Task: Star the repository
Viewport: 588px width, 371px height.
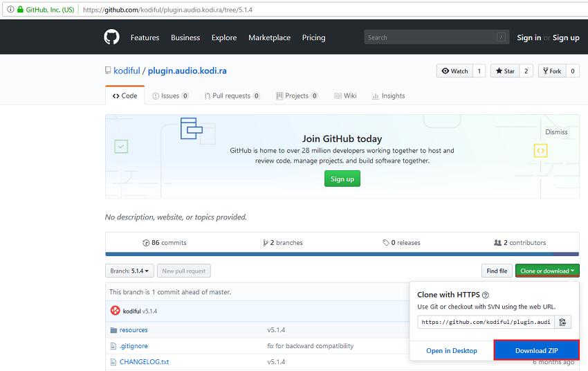Action: tap(505, 71)
